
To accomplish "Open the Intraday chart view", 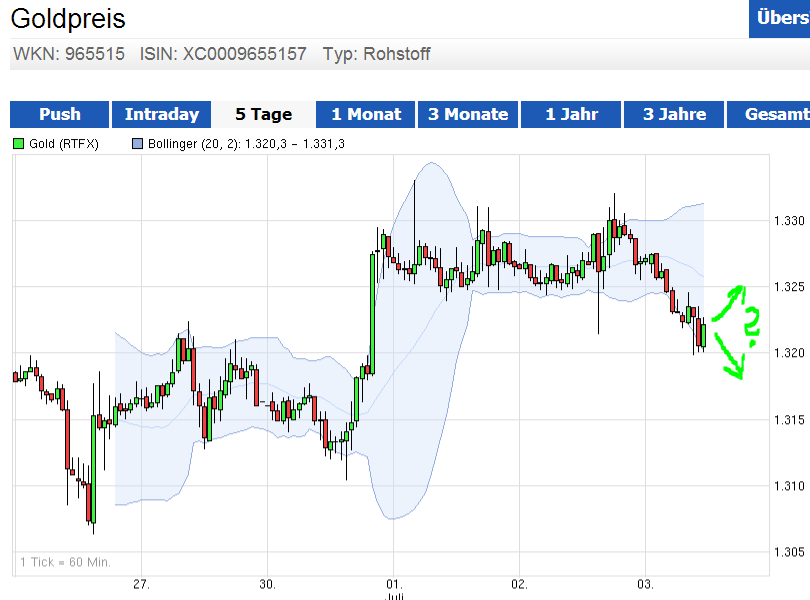I will click(162, 115).
